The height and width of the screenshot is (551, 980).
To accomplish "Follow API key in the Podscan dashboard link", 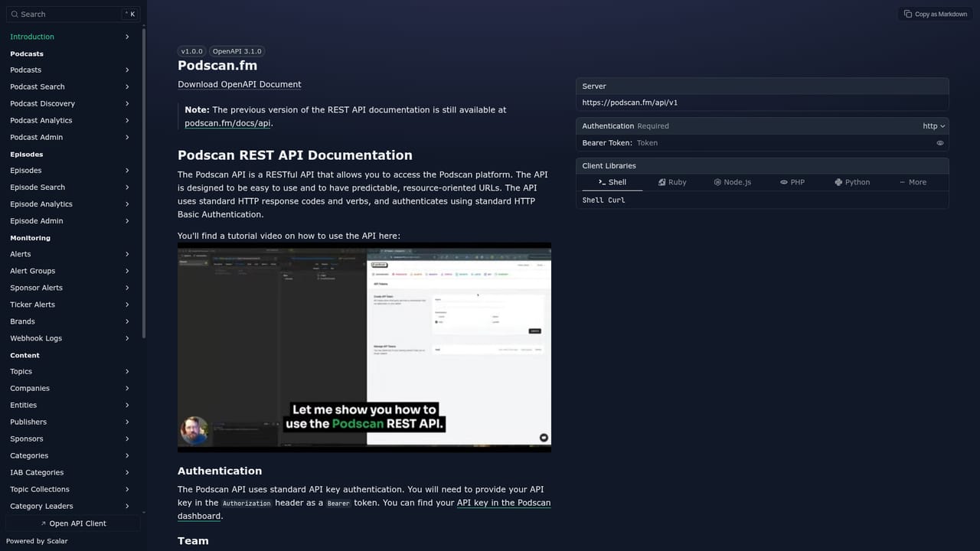I will point(364,510).
